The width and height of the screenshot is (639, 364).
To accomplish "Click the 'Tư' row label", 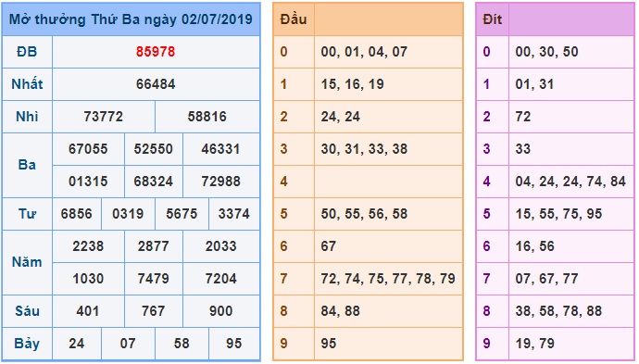I will [x=27, y=214].
